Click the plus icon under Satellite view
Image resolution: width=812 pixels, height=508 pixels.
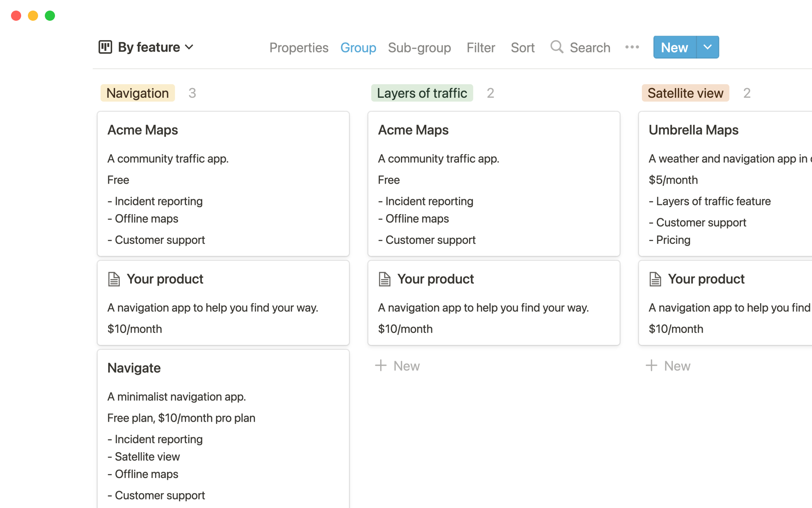coord(650,366)
